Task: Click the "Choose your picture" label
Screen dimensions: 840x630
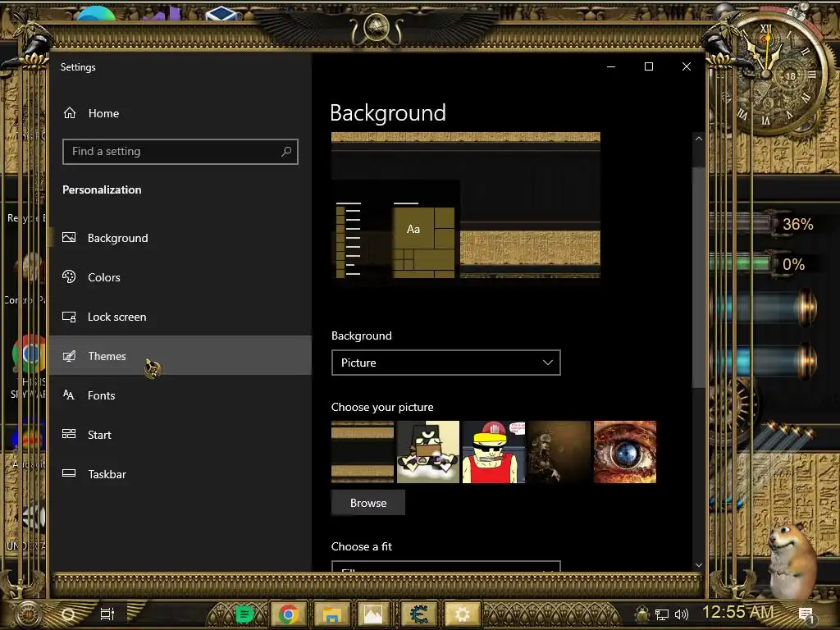Action: click(382, 407)
